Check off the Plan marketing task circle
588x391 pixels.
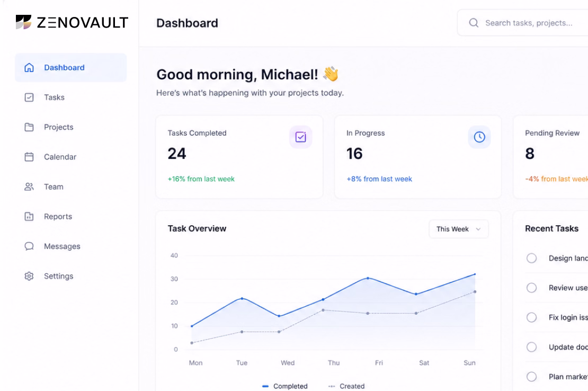[531, 376]
